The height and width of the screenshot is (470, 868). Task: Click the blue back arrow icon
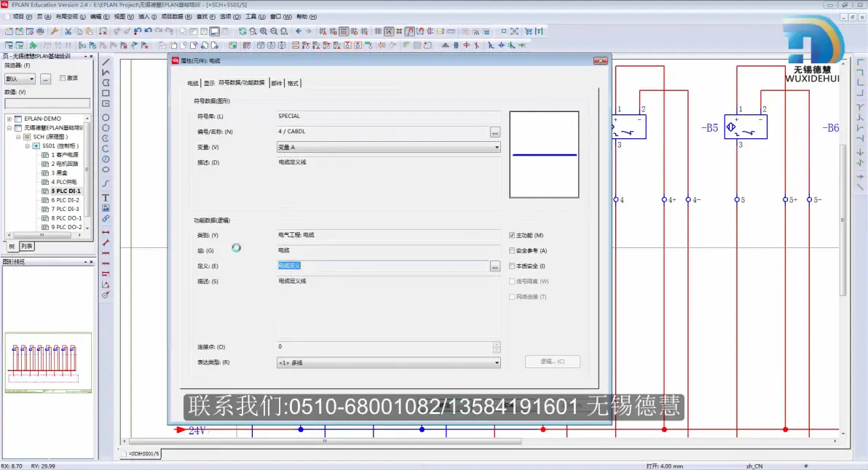point(299,31)
